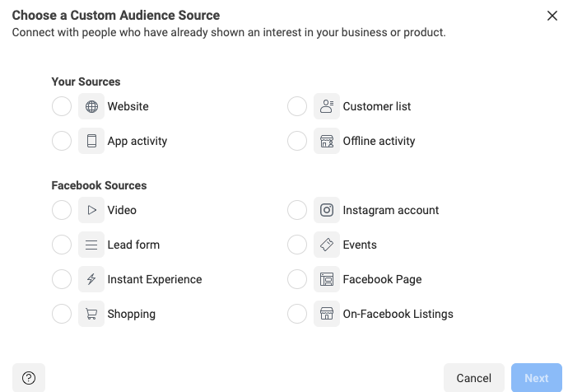Click the Instagram account camera icon
This screenshot has height=392, width=568.
pos(327,210)
